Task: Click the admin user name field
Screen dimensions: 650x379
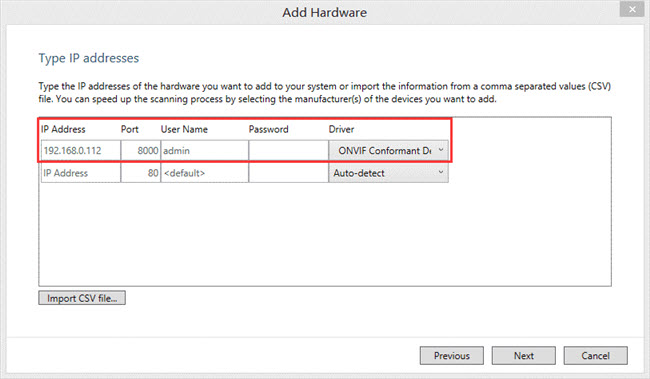Action: pyautogui.click(x=204, y=151)
